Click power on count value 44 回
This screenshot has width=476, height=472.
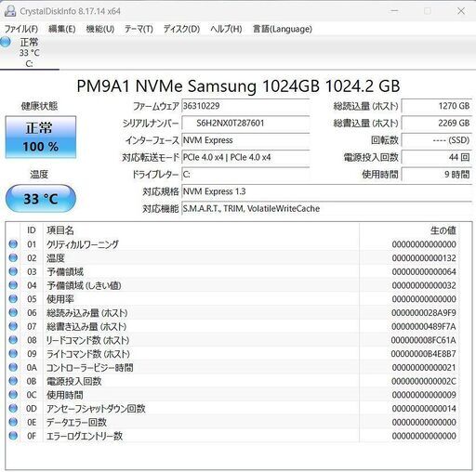pos(437,157)
